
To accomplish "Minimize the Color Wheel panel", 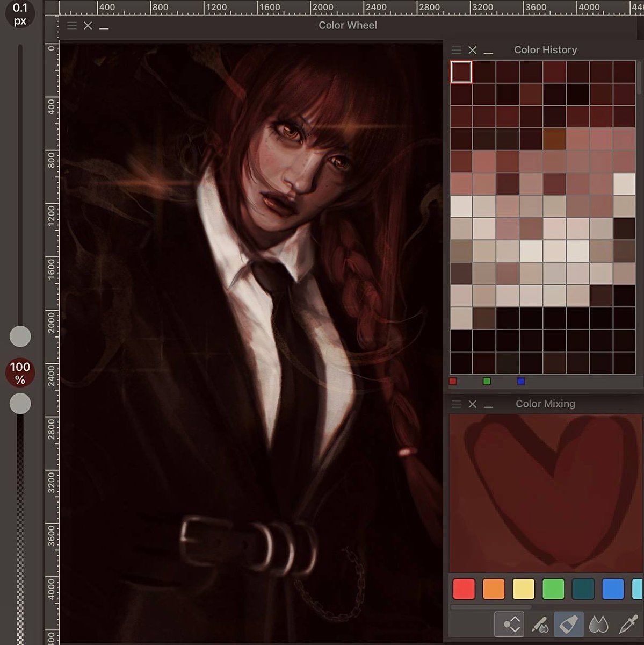I will coord(104,27).
